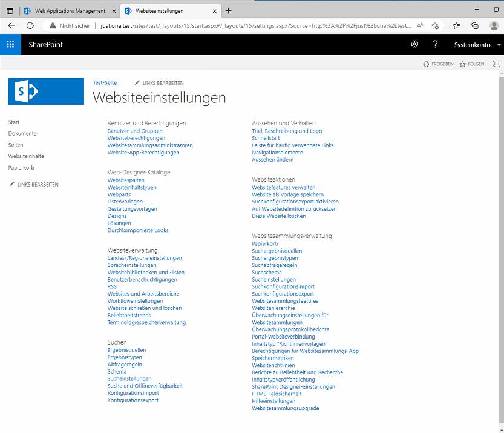Image resolution: width=504 pixels, height=433 pixels.
Task: Open Benutzer und Gruppen settings
Action: tap(134, 131)
